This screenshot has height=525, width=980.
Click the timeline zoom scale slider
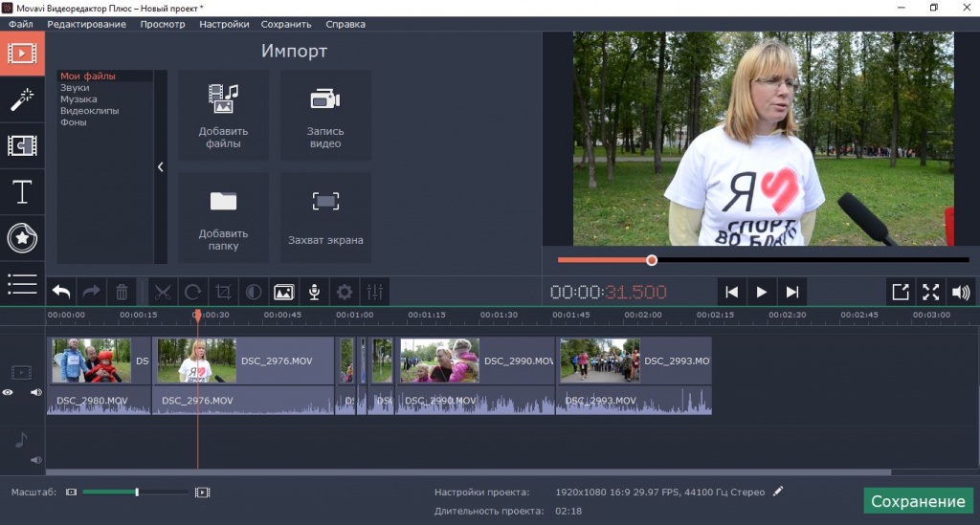pyautogui.click(x=136, y=492)
